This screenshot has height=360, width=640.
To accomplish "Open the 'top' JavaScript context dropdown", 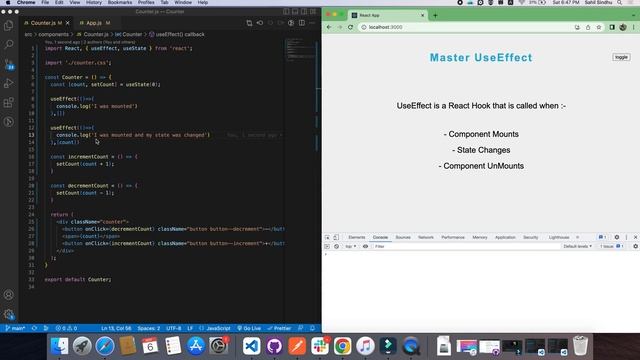I will pos(351,247).
